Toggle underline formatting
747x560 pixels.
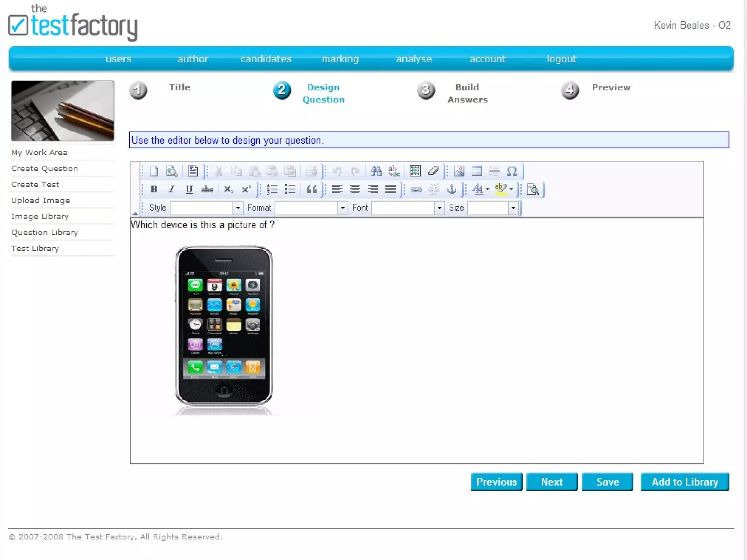(x=189, y=189)
